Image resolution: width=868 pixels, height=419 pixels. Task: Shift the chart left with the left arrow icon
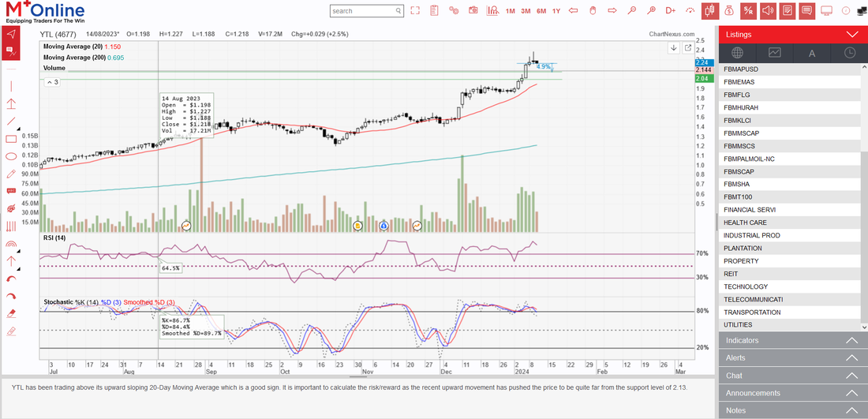point(574,10)
